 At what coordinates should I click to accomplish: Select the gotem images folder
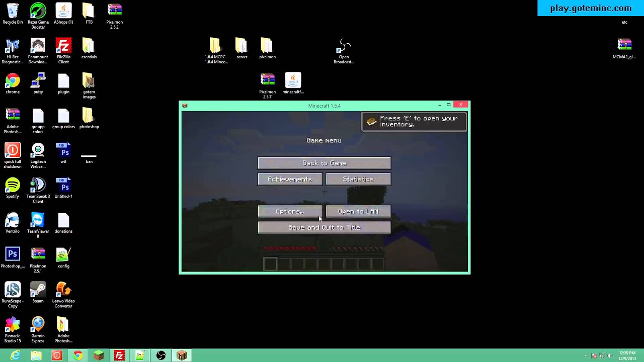point(89,86)
